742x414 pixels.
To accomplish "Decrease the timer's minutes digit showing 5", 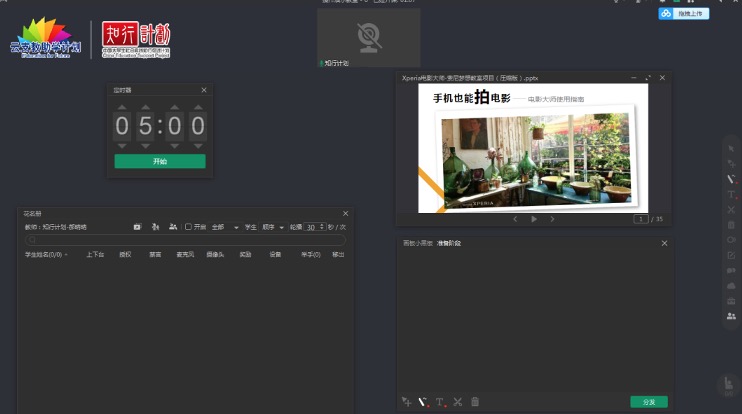I will 145,146.
